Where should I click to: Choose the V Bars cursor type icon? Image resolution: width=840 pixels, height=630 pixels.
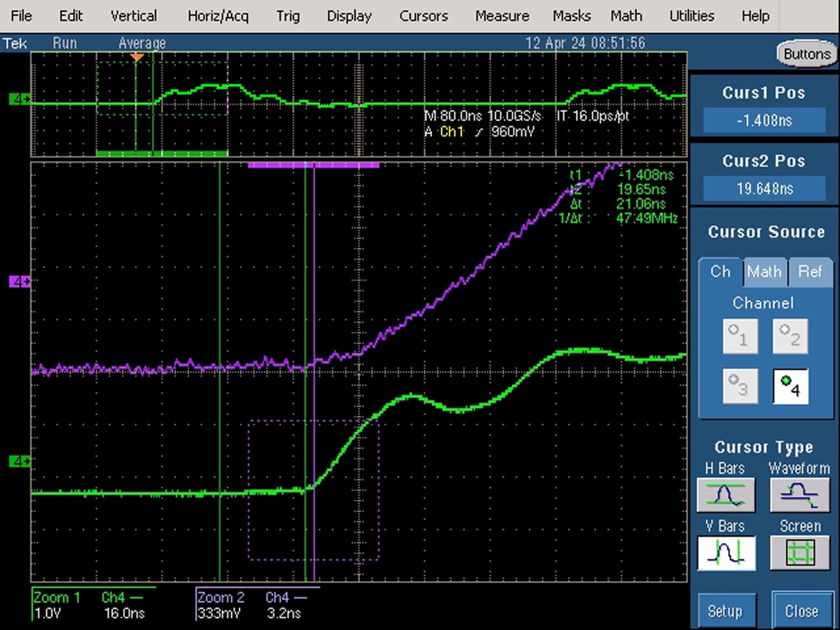(x=726, y=552)
